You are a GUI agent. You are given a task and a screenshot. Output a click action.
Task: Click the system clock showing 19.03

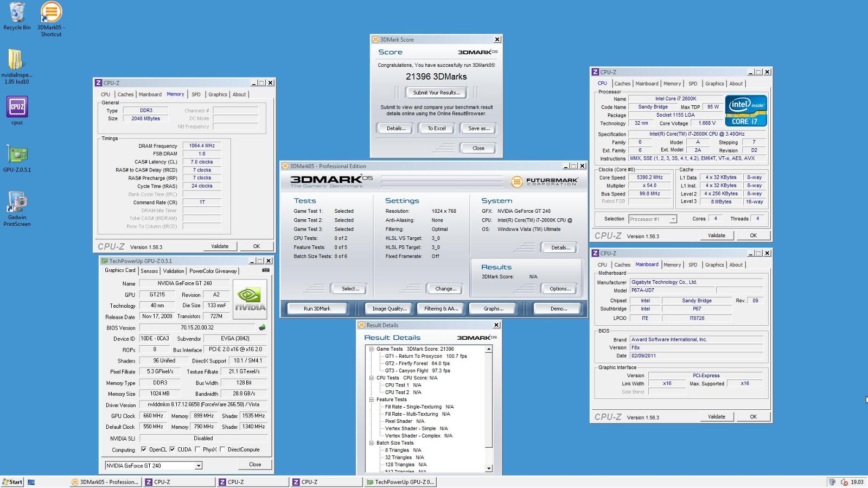pos(857,482)
